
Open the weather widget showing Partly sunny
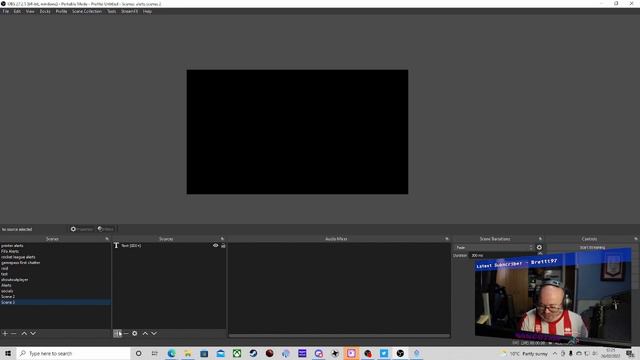(x=525, y=353)
